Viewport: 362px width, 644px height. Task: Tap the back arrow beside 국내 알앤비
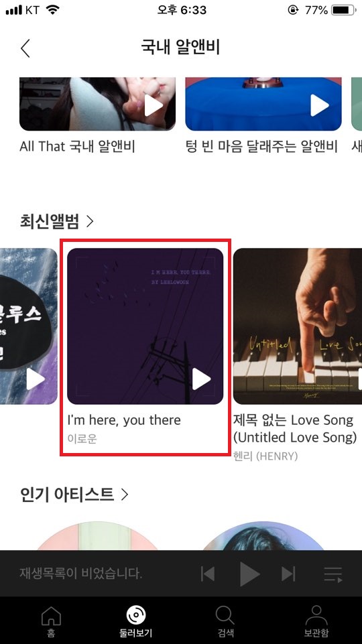pyautogui.click(x=25, y=48)
